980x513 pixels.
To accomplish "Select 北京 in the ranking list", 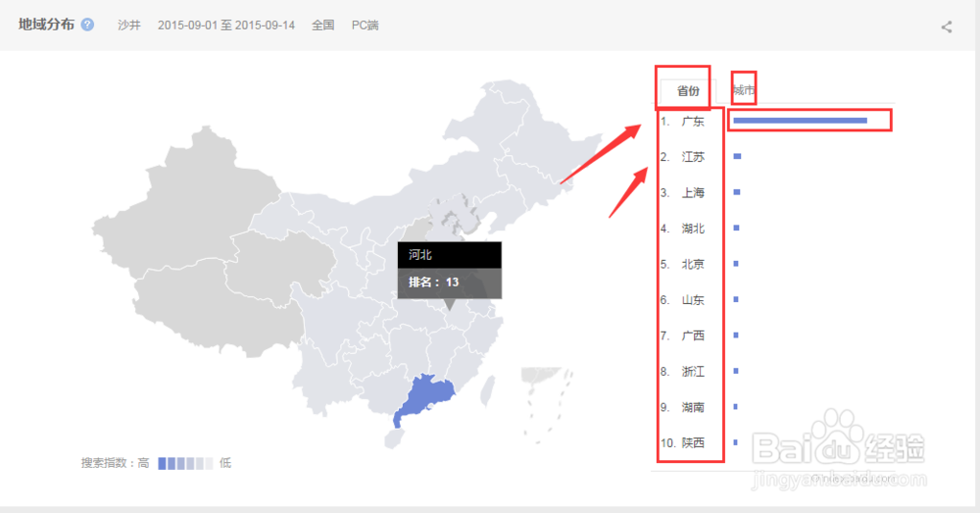I will (x=693, y=264).
